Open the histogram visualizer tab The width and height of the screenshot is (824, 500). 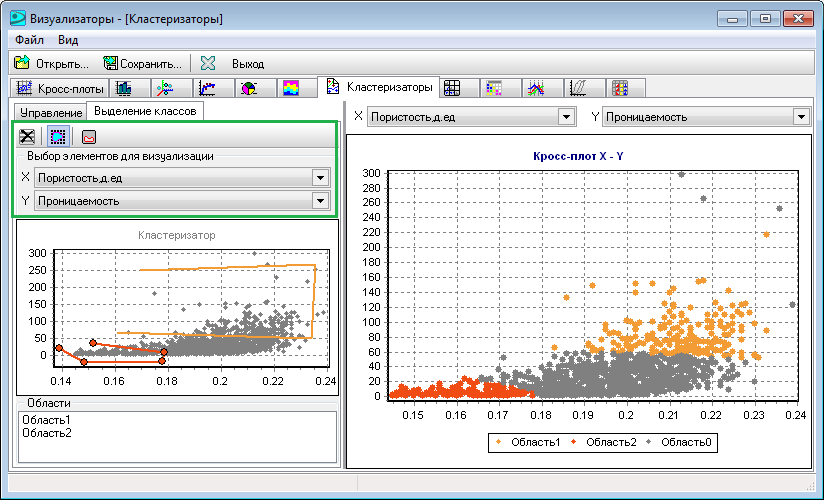124,88
